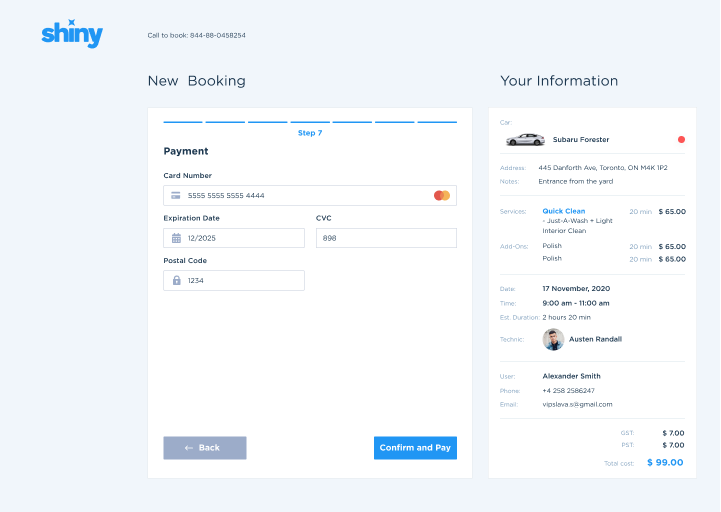Click the vipslava.s@gmail.com email
This screenshot has width=721, height=512.
point(577,404)
